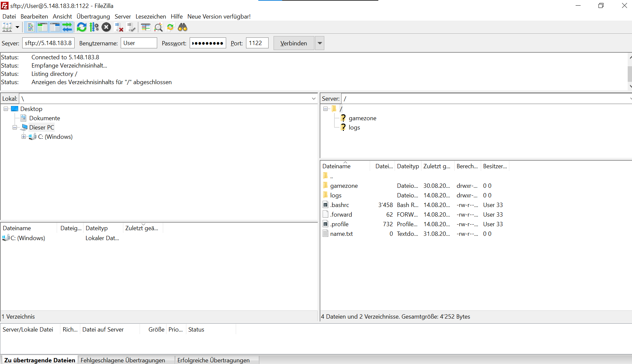The image size is (632, 364).
Task: Select the Desktop icon in local tree
Action: point(15,109)
